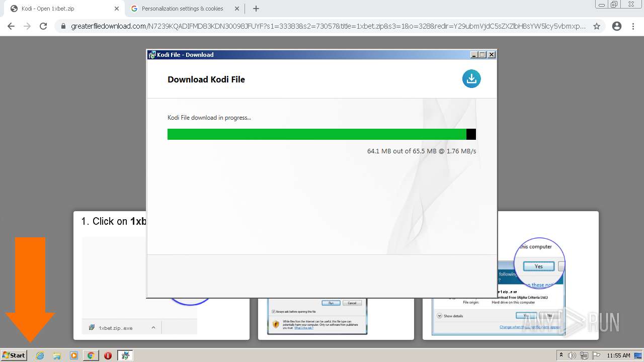The height and width of the screenshot is (362, 644).
Task: Click the 11:55 AM clock
Action: click(618, 355)
